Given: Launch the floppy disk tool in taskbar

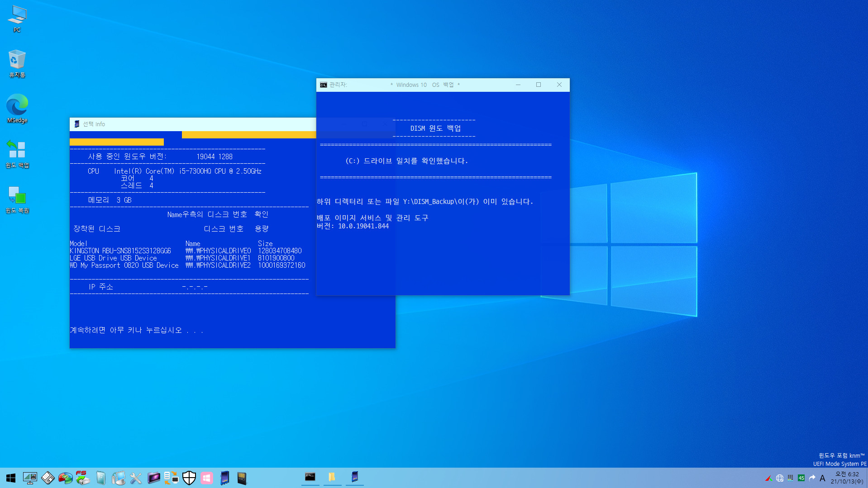Looking at the screenshot, I should (x=48, y=478).
